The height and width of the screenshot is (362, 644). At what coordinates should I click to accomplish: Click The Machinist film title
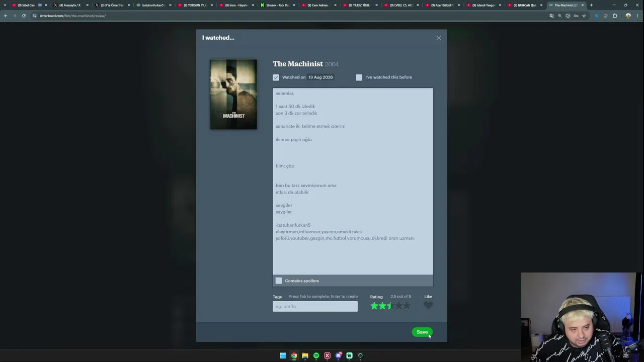pos(298,64)
